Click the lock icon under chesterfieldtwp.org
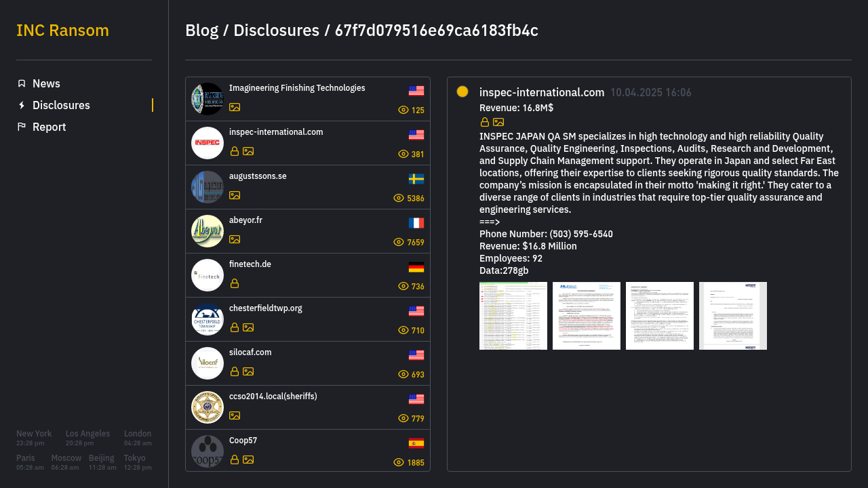 pos(235,327)
